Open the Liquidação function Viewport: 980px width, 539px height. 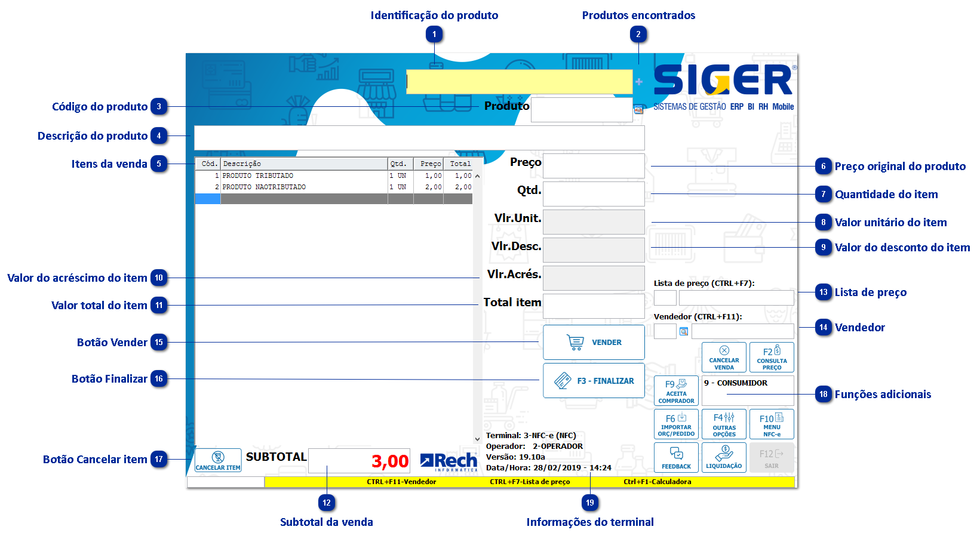tap(724, 457)
